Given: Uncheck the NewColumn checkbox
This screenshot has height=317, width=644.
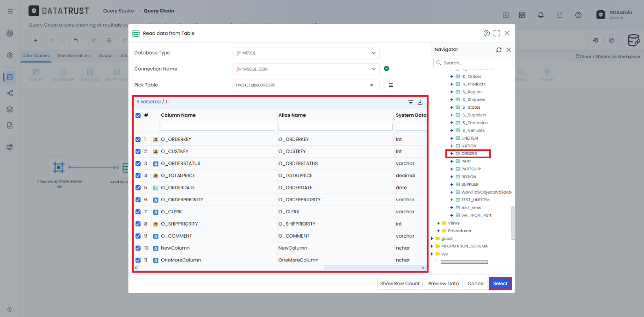Looking at the screenshot, I should coord(138,248).
